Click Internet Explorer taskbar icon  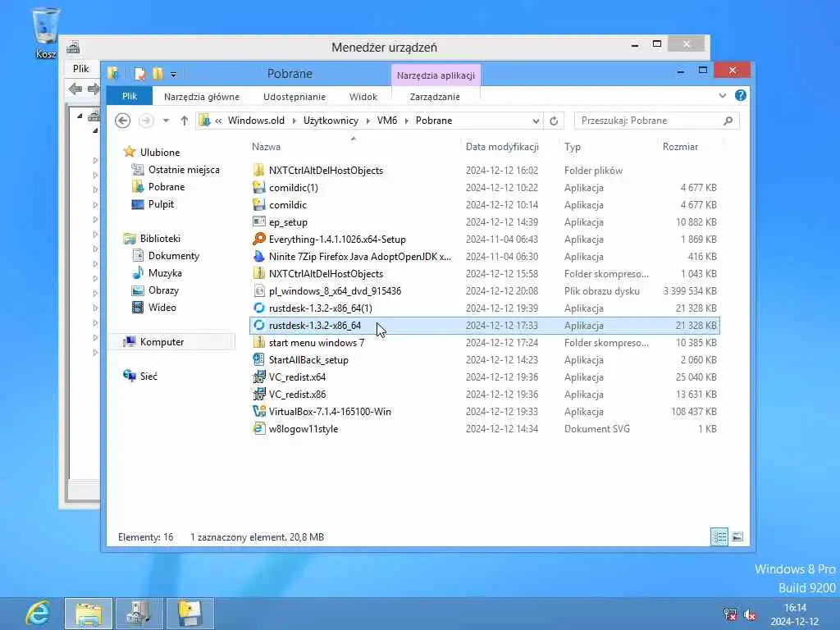38,614
